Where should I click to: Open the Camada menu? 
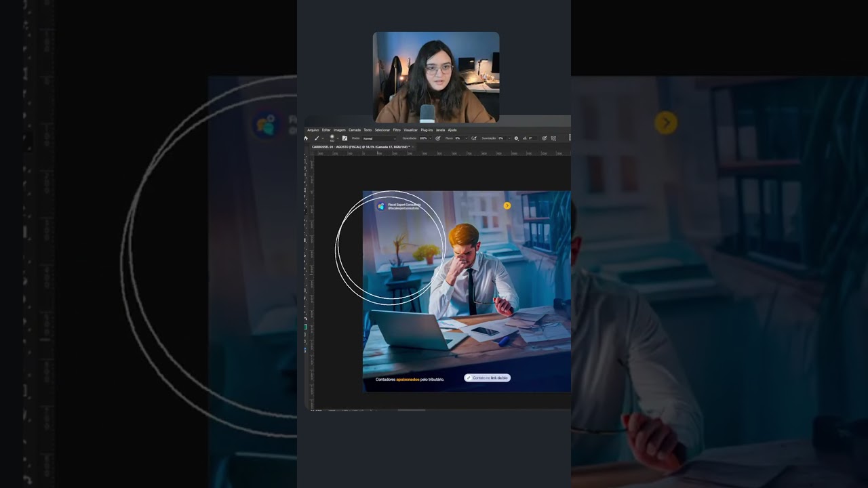(x=355, y=129)
